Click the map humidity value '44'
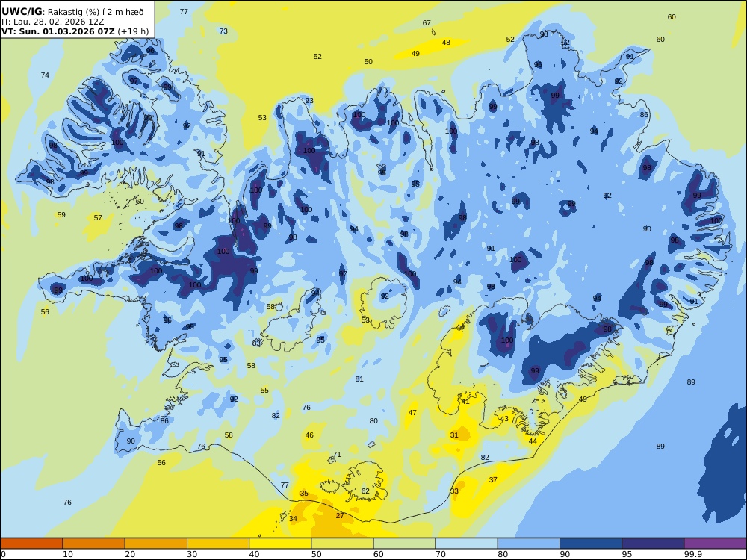 (533, 441)
